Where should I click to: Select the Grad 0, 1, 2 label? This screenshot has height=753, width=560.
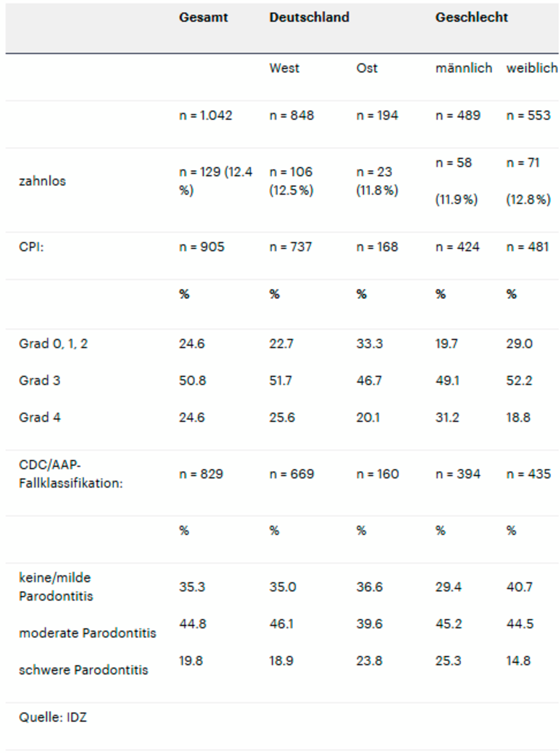point(53,344)
